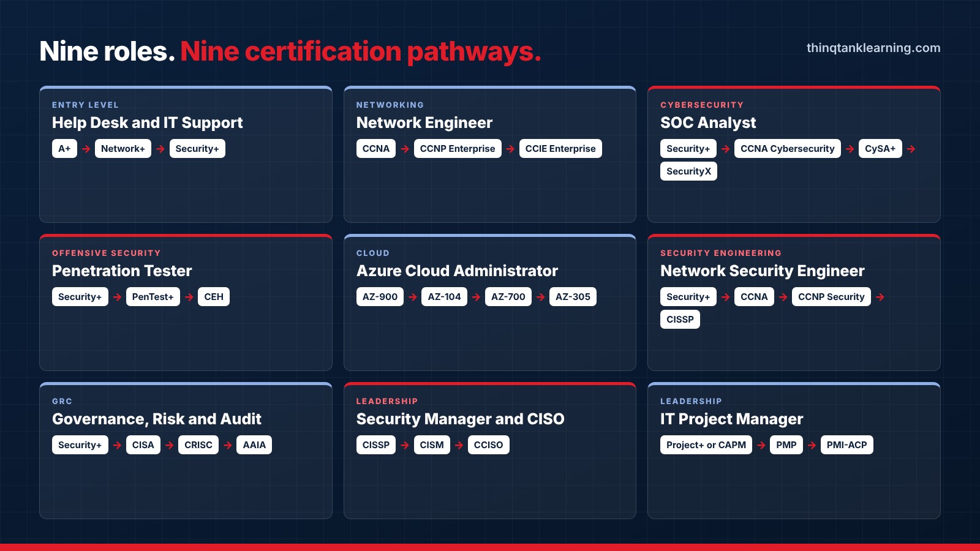
Task: Pick the CySA+ certification chip
Action: click(x=880, y=149)
